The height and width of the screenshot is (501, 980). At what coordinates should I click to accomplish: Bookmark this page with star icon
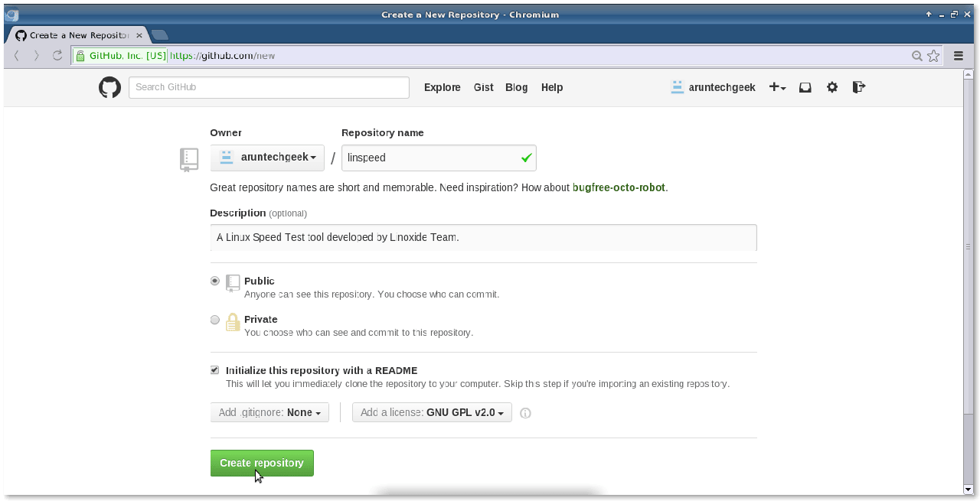(x=933, y=56)
